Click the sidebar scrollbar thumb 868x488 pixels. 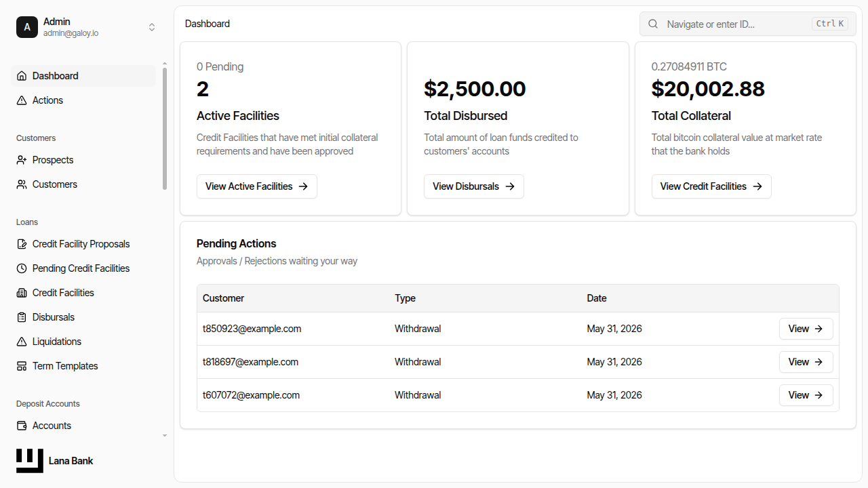pyautogui.click(x=164, y=129)
